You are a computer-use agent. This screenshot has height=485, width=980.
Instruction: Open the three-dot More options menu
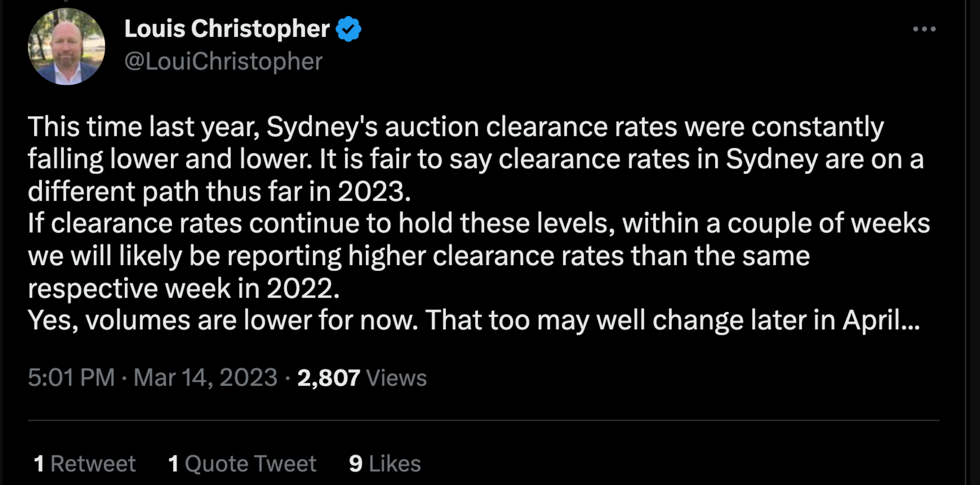point(924,29)
